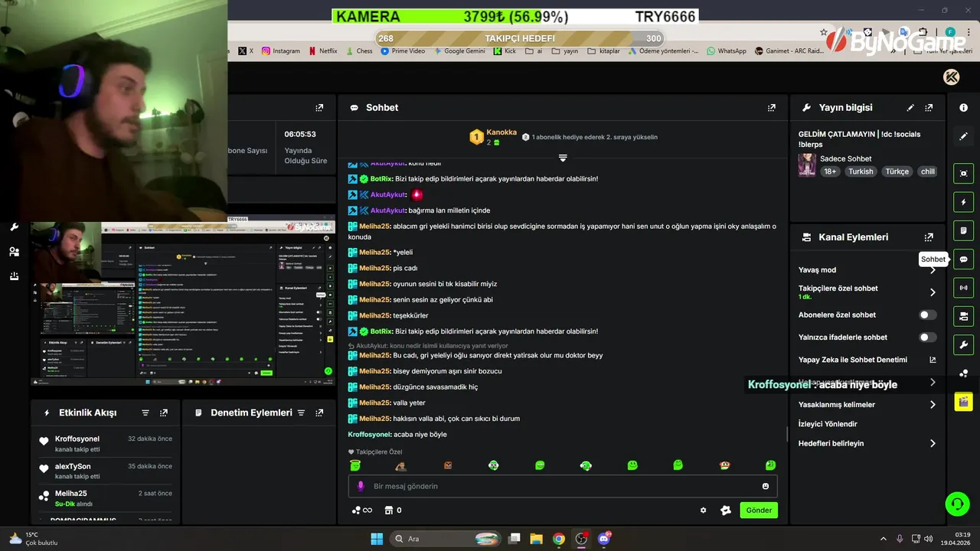
Task: Open Discord from the taskbar
Action: point(604,539)
